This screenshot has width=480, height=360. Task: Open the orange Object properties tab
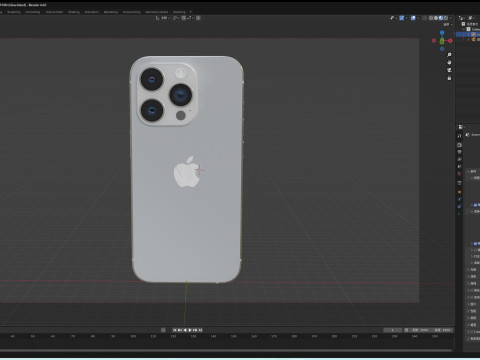(x=459, y=192)
